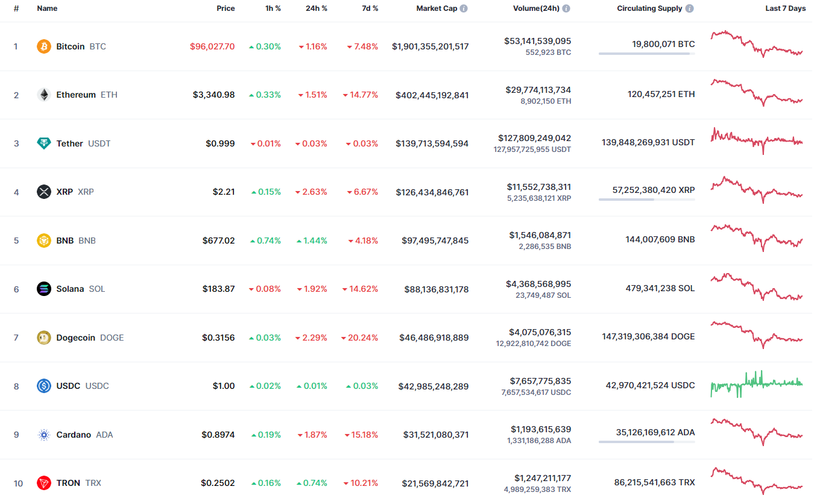Click the Tether logo icon
This screenshot has width=820, height=504.
pos(44,143)
